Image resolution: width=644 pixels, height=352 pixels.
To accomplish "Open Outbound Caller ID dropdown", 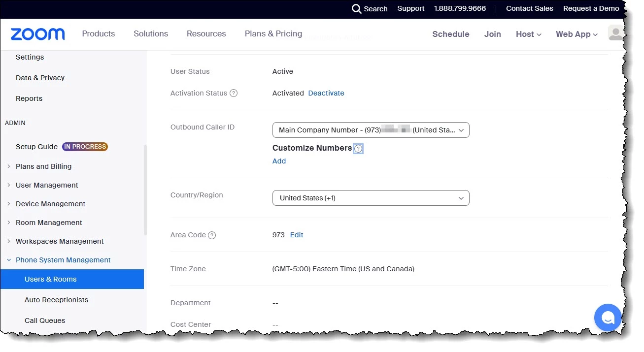I will tap(371, 130).
